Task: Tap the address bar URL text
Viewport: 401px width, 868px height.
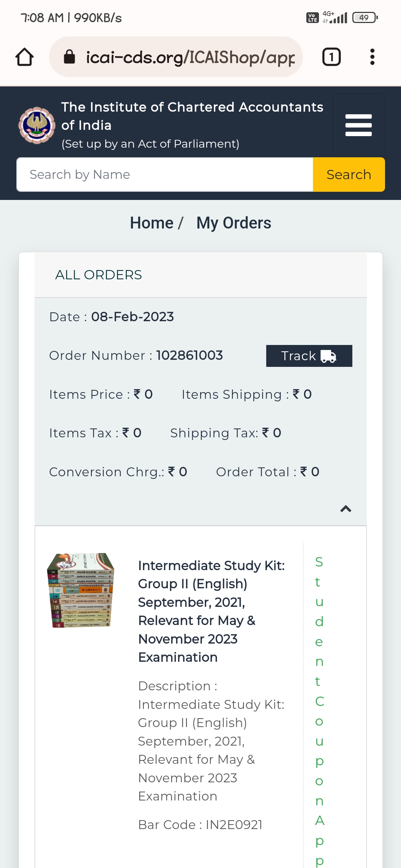Action: 190,57
